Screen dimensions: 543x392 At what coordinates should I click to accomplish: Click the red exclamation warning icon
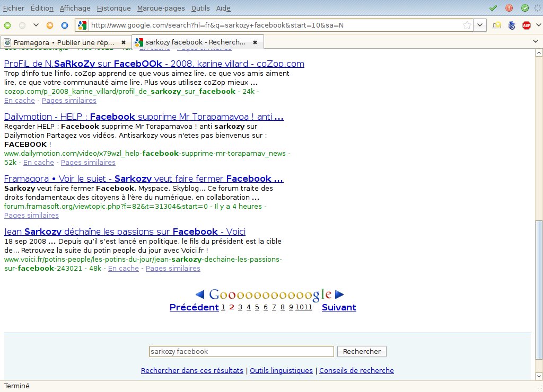point(509,8)
